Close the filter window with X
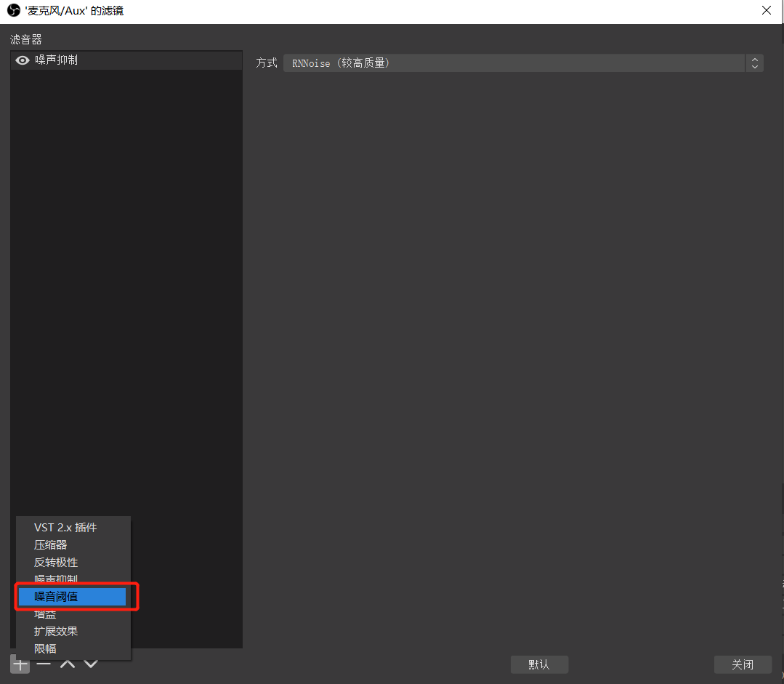The image size is (784, 684). tap(766, 11)
